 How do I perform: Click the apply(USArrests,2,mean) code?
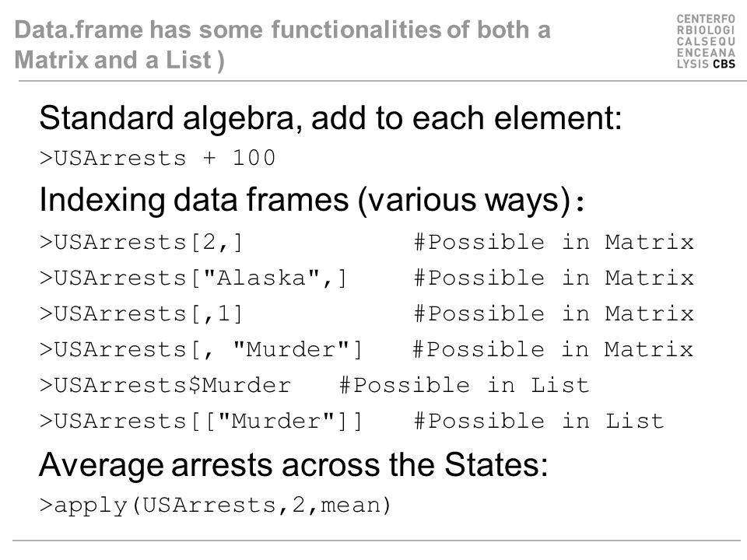216,506
